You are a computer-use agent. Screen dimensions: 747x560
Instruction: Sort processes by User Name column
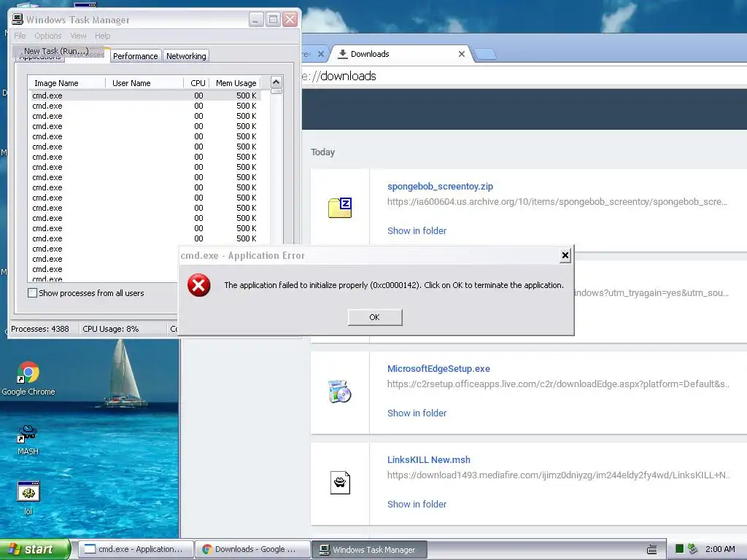click(x=144, y=83)
